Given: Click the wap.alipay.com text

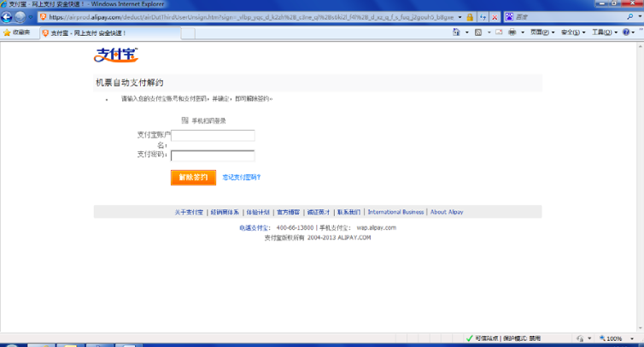Looking at the screenshot, I should 376,227.
